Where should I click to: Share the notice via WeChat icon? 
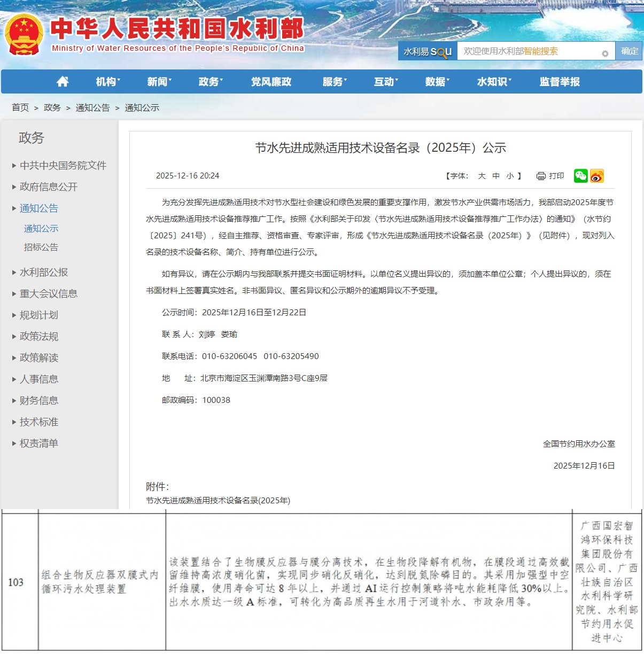click(580, 176)
